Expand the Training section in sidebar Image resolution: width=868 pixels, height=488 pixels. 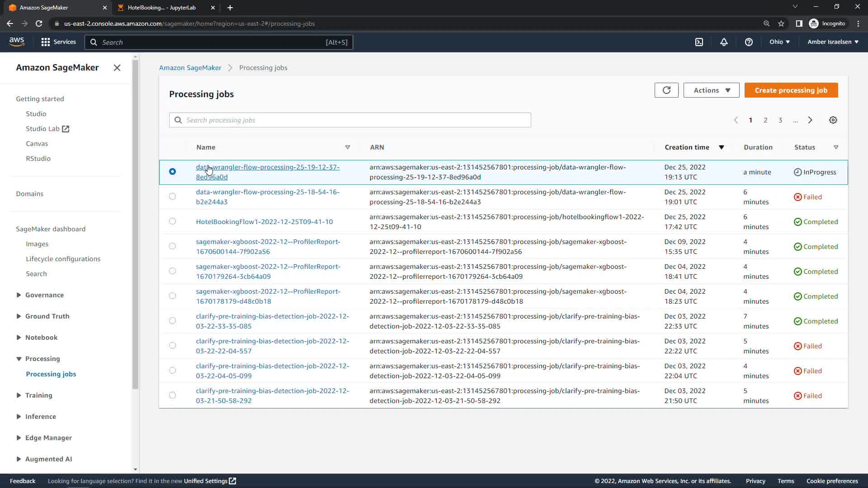[38, 395]
